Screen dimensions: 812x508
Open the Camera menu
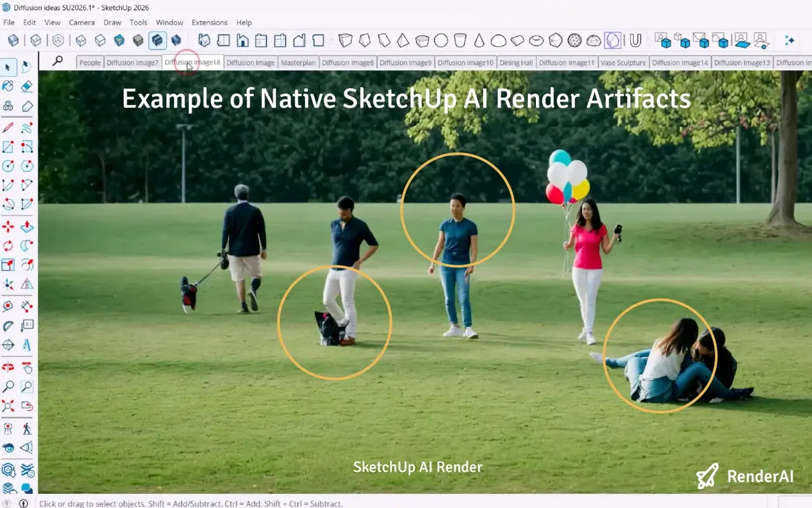pos(82,22)
